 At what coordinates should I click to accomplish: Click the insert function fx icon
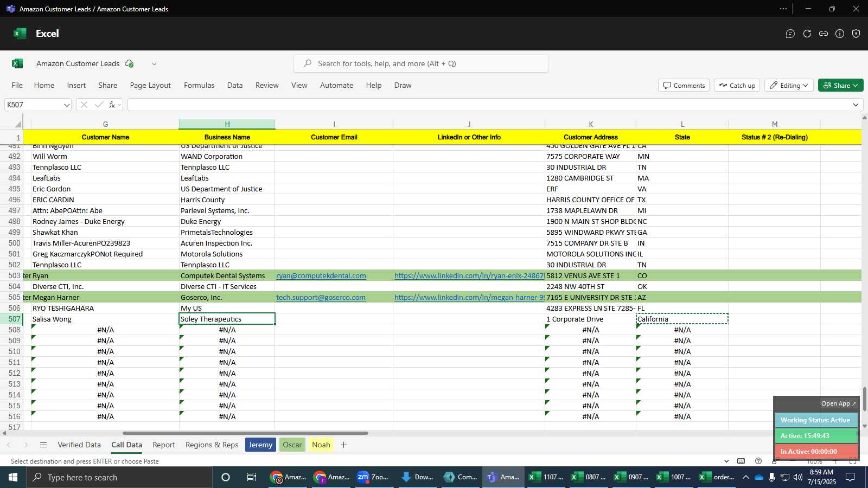(112, 105)
